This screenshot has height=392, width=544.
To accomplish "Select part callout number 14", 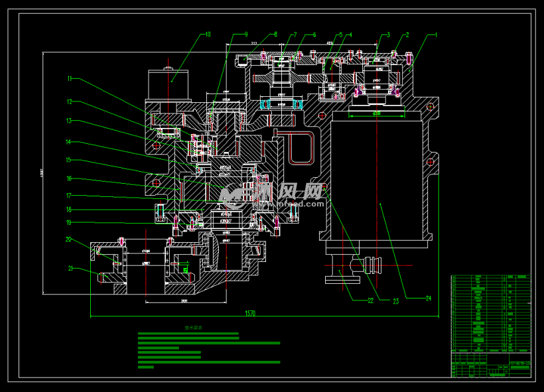I will tap(68, 142).
